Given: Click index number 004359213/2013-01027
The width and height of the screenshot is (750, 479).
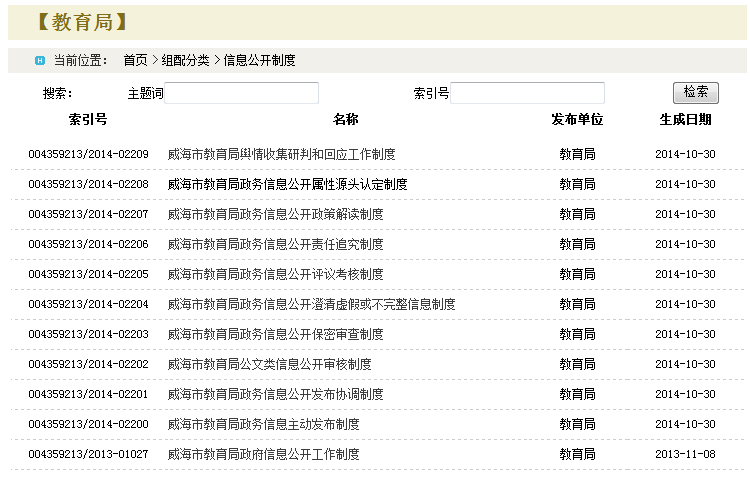Looking at the screenshot, I should tap(88, 454).
